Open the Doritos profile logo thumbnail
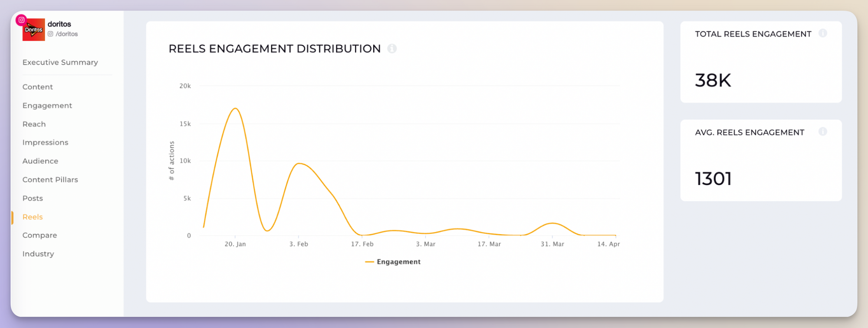 [x=34, y=30]
